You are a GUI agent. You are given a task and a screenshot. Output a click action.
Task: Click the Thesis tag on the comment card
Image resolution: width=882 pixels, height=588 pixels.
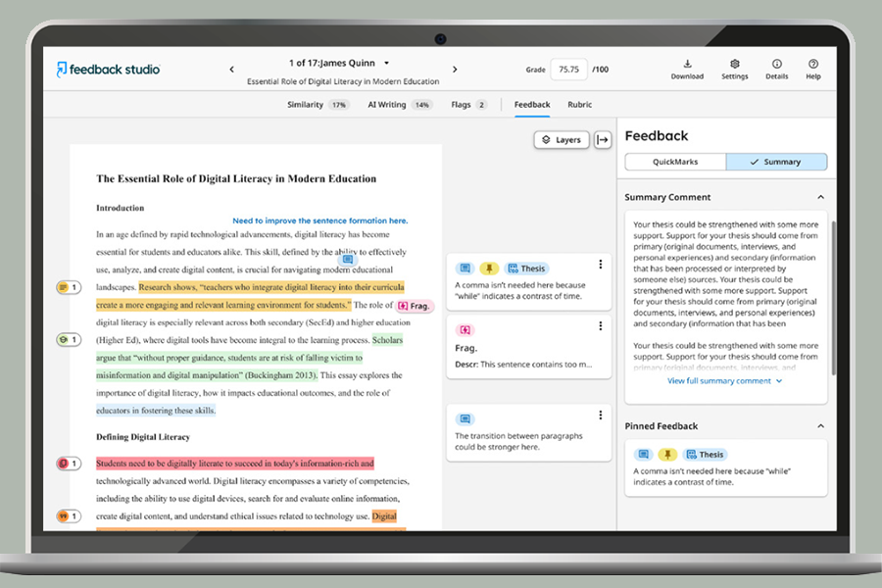526,269
